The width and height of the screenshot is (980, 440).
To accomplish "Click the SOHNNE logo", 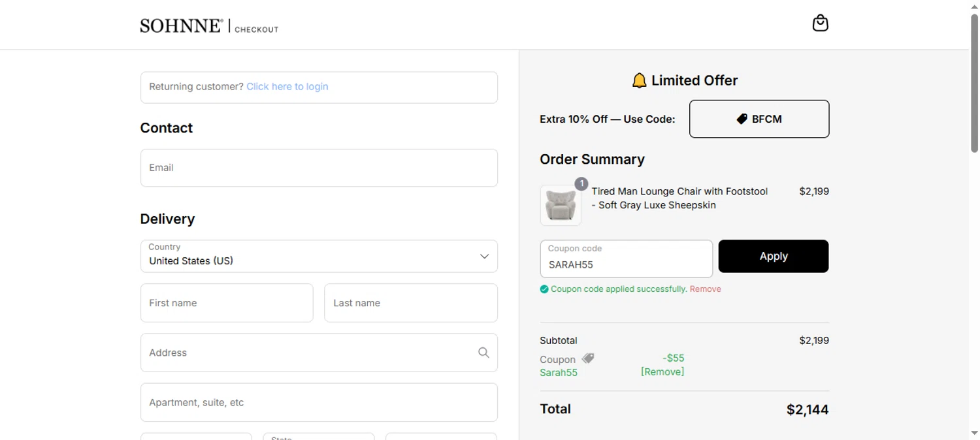I will [x=182, y=26].
